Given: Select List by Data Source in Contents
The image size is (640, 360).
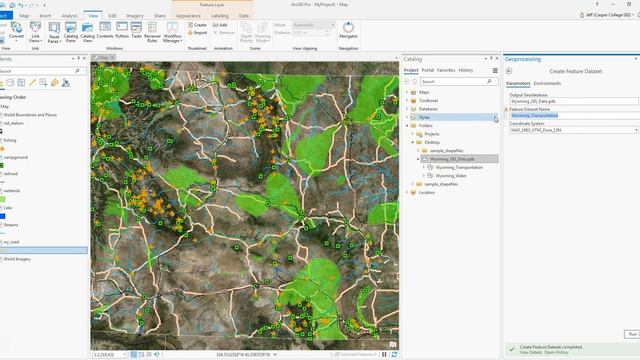Looking at the screenshot, I should pos(10,83).
